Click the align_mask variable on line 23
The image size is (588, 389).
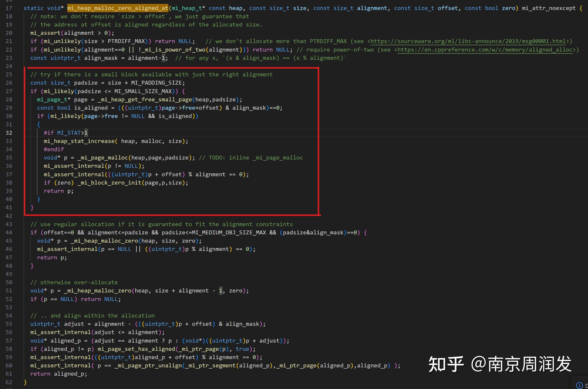[x=101, y=58]
